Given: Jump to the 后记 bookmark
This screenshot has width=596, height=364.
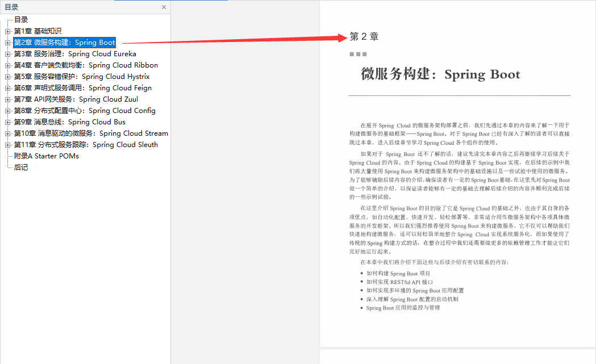Looking at the screenshot, I should (x=21, y=168).
